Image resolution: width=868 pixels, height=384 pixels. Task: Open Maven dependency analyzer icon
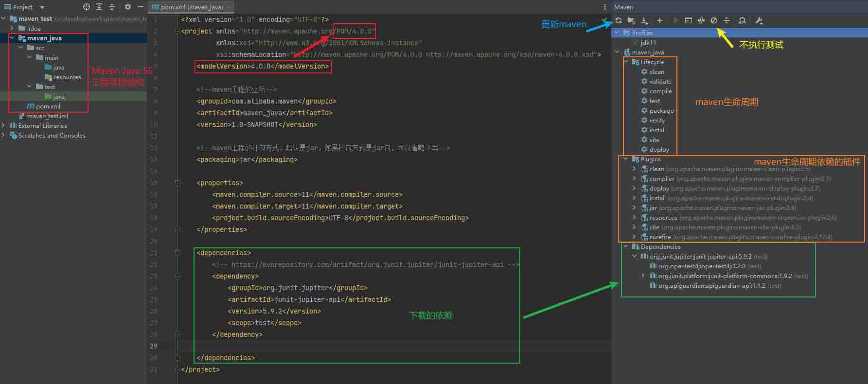tap(742, 20)
